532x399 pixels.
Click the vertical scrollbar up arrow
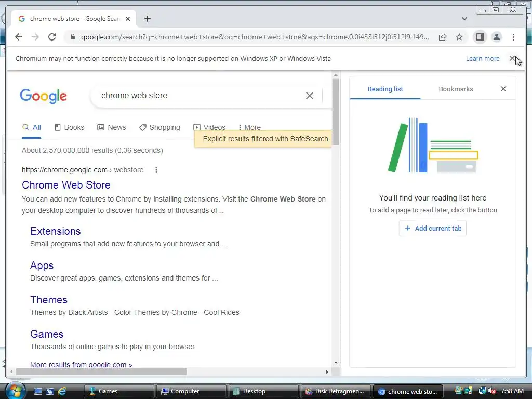[x=336, y=75]
